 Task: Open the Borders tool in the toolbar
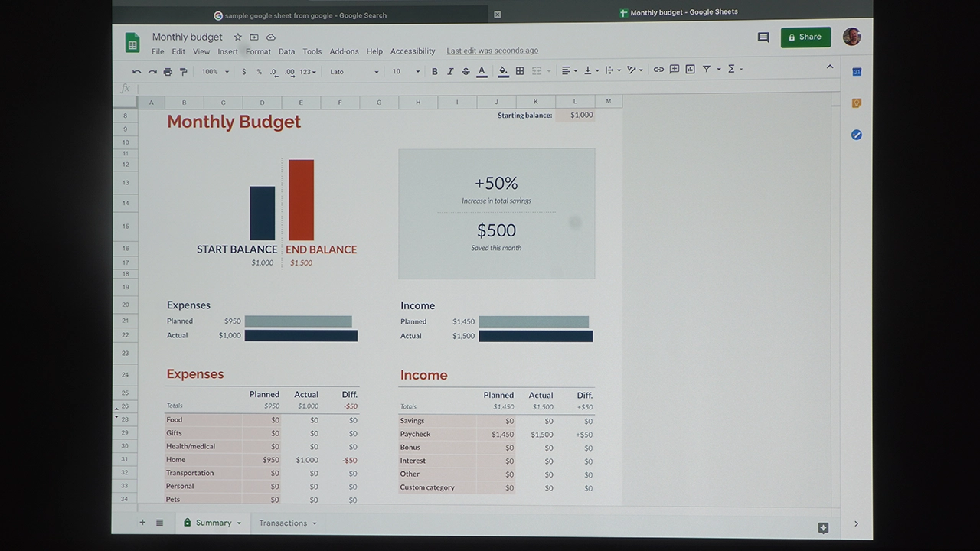[520, 71]
